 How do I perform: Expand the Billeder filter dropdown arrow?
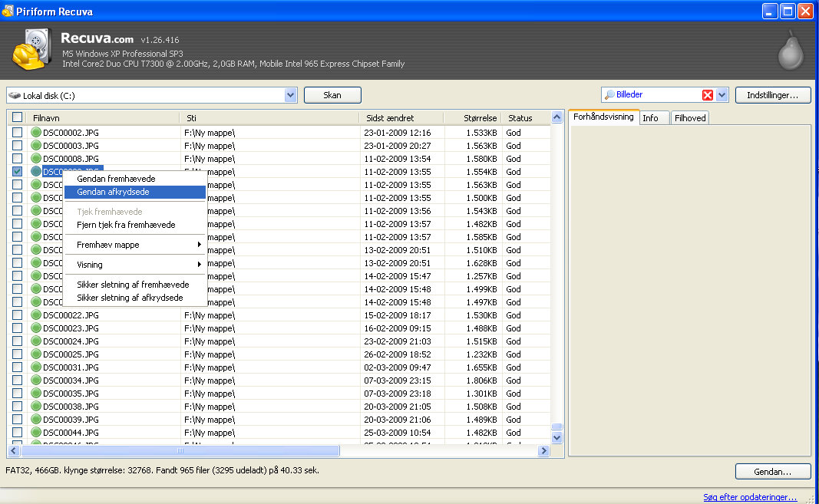(x=722, y=95)
